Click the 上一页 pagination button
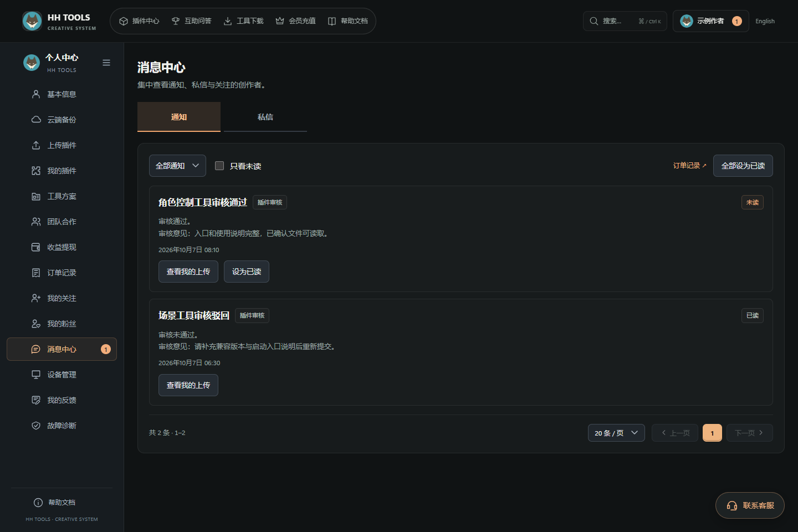This screenshot has width=798, height=532. tap(675, 433)
